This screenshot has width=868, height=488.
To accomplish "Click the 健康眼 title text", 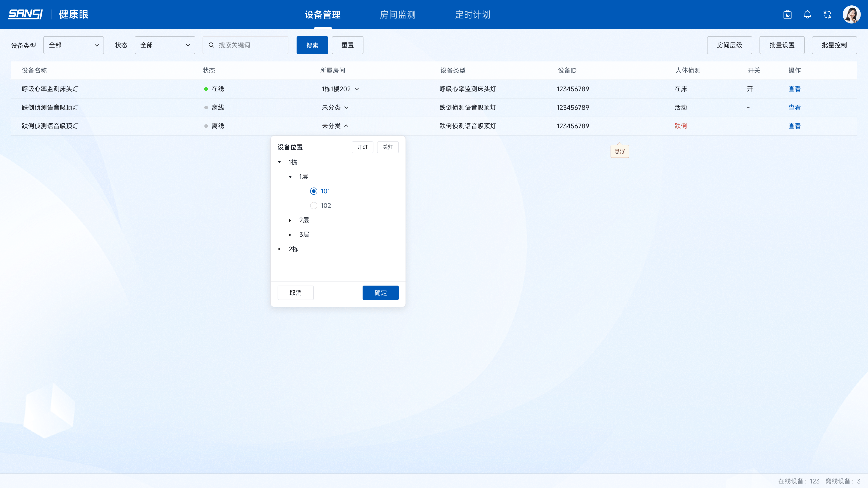I will point(73,14).
